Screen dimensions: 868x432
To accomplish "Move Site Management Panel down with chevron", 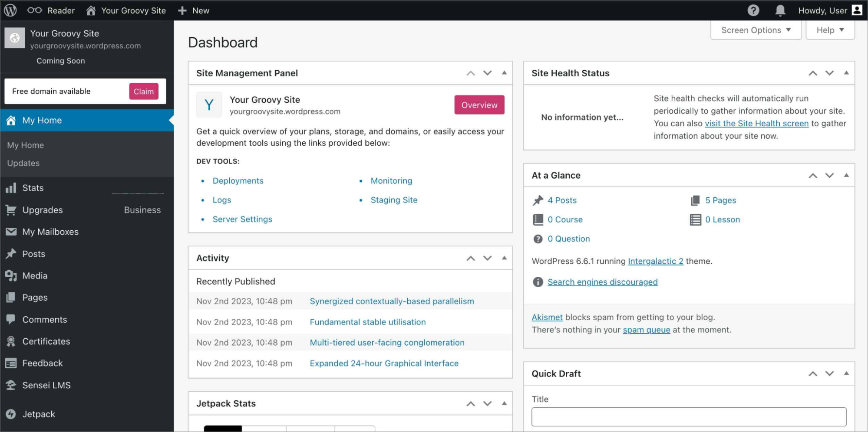I will 487,73.
